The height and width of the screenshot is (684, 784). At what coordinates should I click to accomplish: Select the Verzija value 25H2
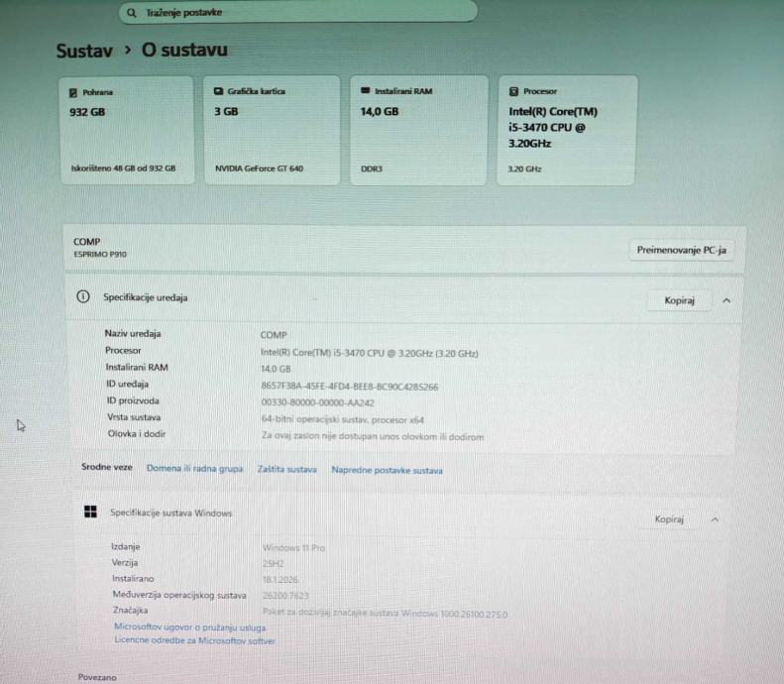tap(273, 564)
